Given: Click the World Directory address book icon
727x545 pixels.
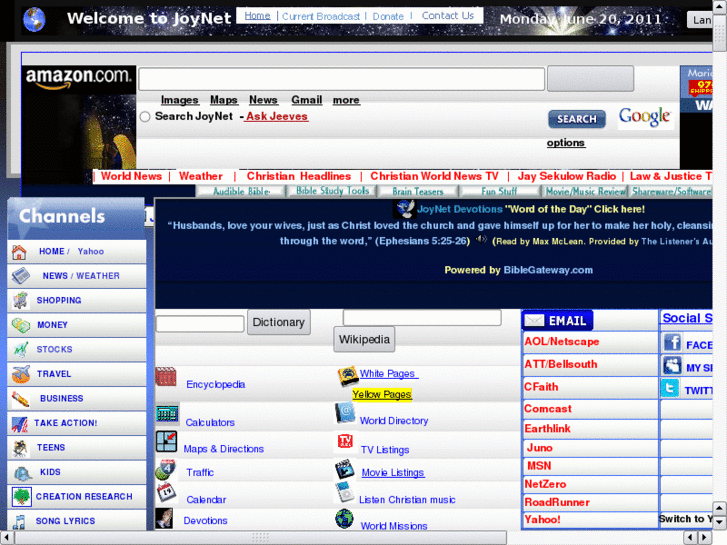Looking at the screenshot, I should (345, 412).
